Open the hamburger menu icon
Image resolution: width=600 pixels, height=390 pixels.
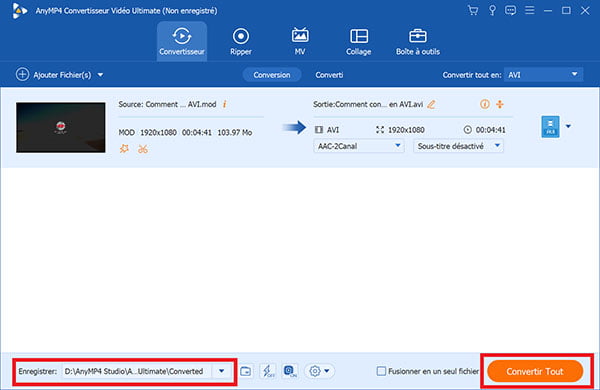pyautogui.click(x=530, y=10)
